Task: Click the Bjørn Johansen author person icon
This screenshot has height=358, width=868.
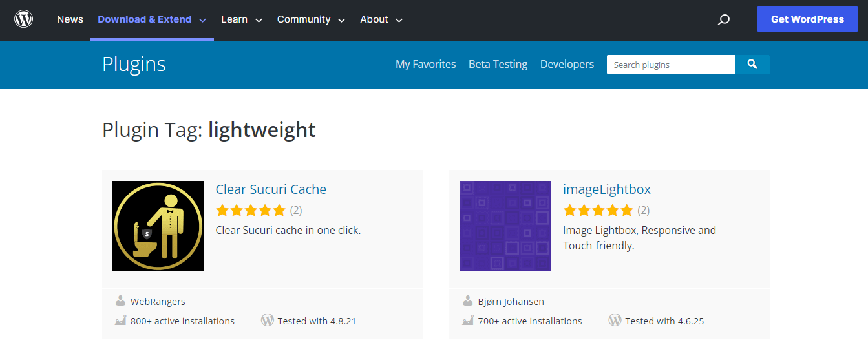Action: (468, 301)
